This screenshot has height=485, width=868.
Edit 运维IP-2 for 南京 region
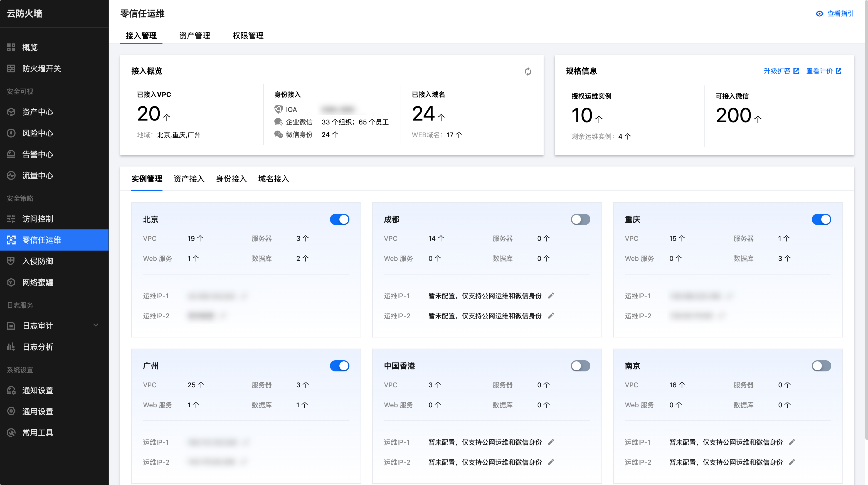click(x=792, y=462)
